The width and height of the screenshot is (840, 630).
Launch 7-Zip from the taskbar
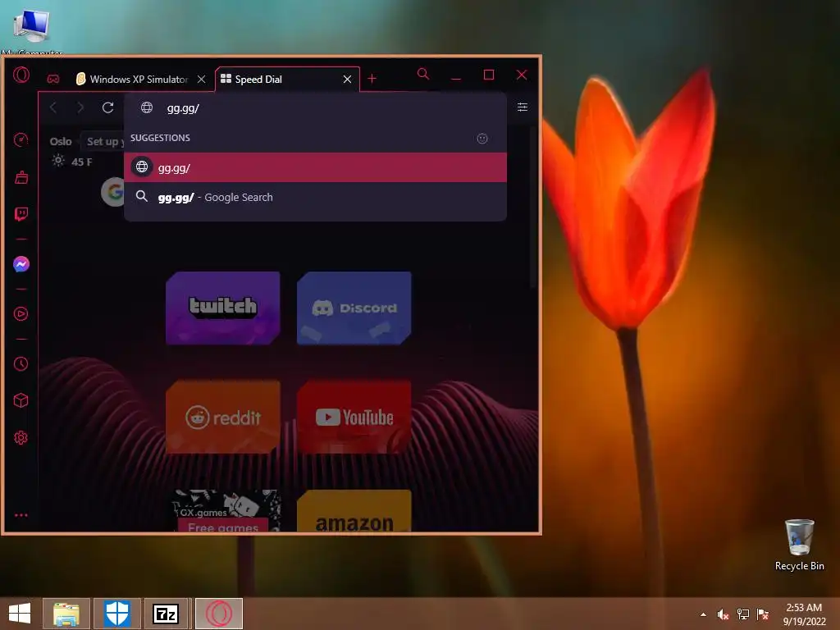point(166,614)
